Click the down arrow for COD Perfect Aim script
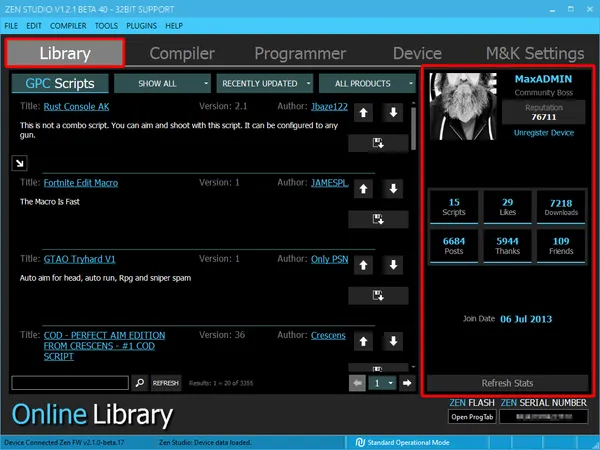This screenshot has height=450, width=600. 393,341
